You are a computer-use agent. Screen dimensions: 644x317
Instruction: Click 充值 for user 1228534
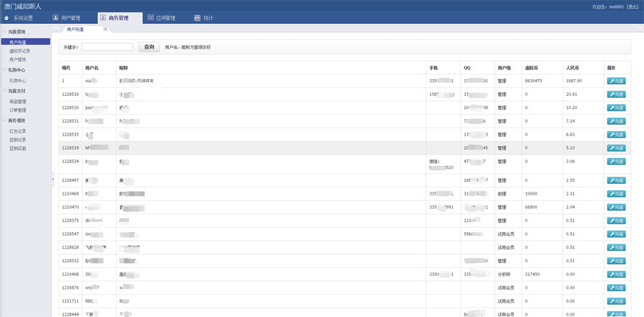click(x=616, y=162)
